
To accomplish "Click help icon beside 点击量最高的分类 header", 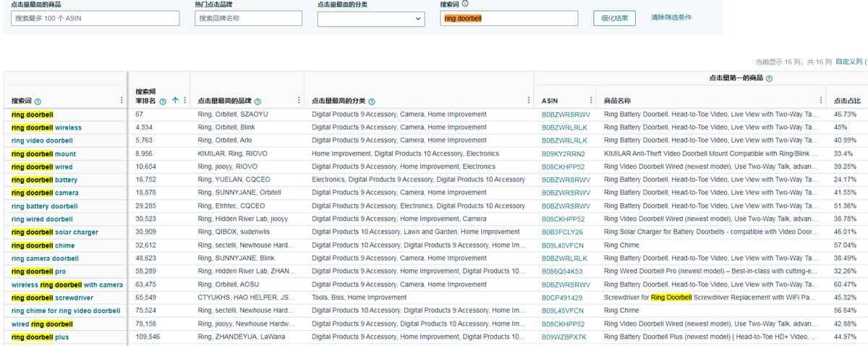I will click(x=371, y=101).
